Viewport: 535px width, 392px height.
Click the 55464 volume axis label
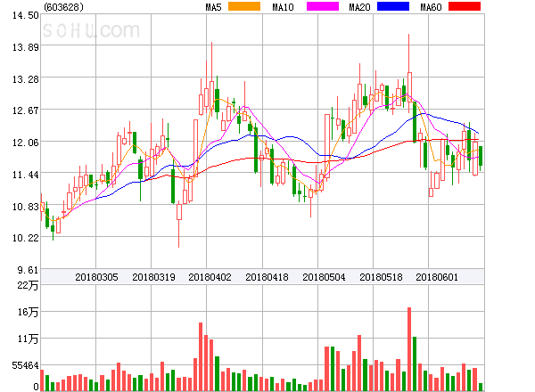click(x=26, y=365)
